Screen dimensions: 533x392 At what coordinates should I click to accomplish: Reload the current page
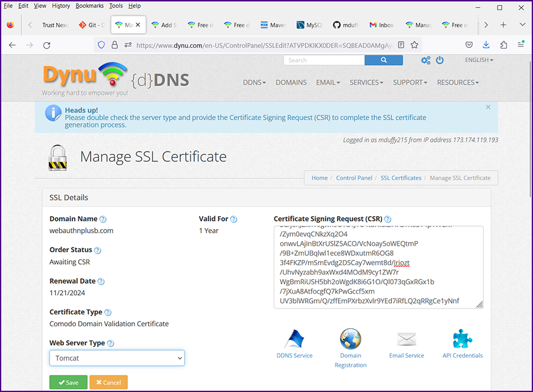point(47,45)
